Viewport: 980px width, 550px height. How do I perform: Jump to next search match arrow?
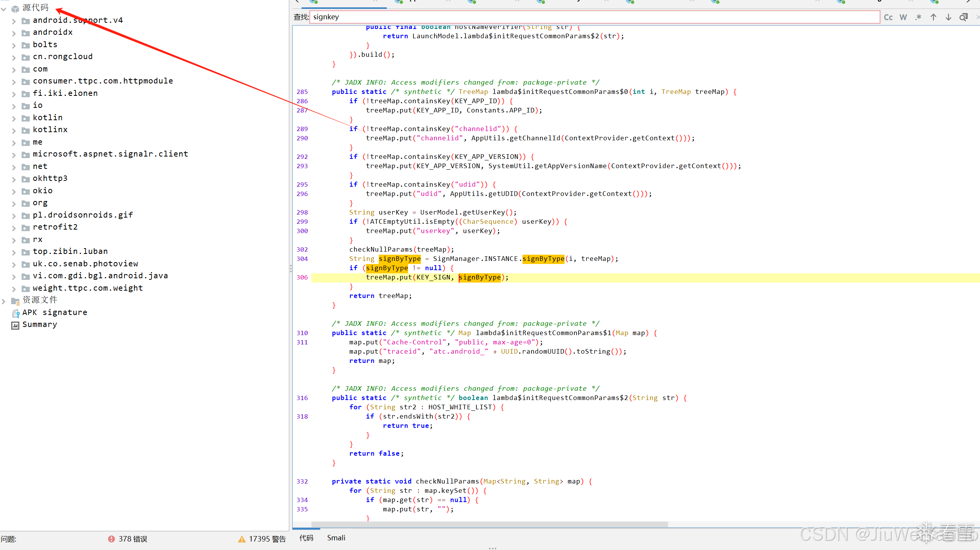948,17
